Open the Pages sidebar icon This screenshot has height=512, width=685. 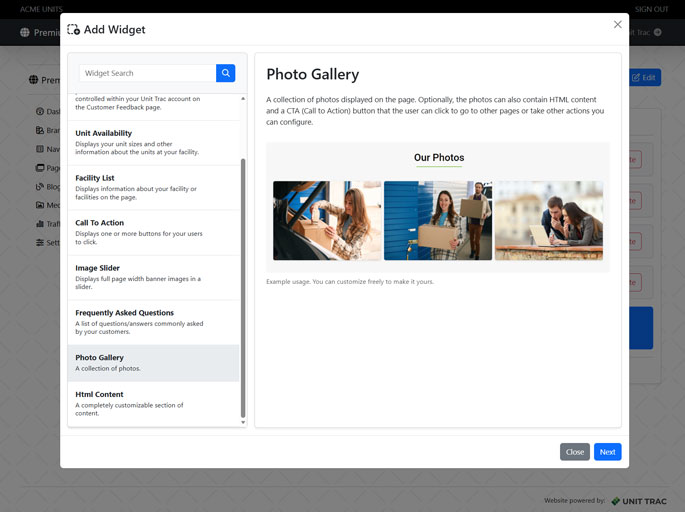click(40, 168)
